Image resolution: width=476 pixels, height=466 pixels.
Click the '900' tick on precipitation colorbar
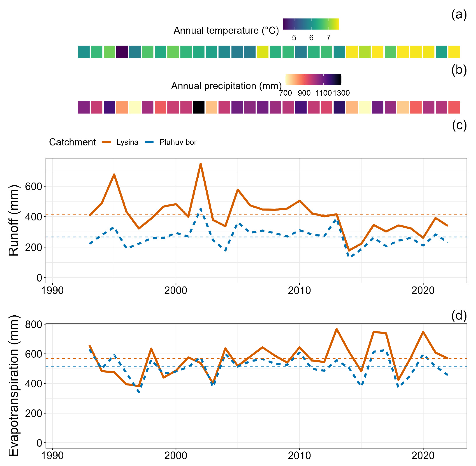304,93
